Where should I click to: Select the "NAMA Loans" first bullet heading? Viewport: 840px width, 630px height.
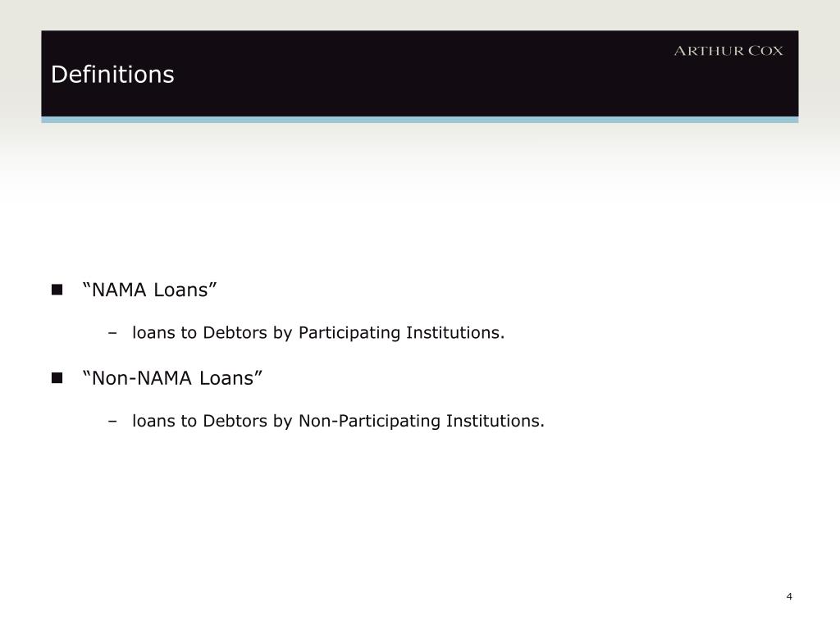pos(150,290)
